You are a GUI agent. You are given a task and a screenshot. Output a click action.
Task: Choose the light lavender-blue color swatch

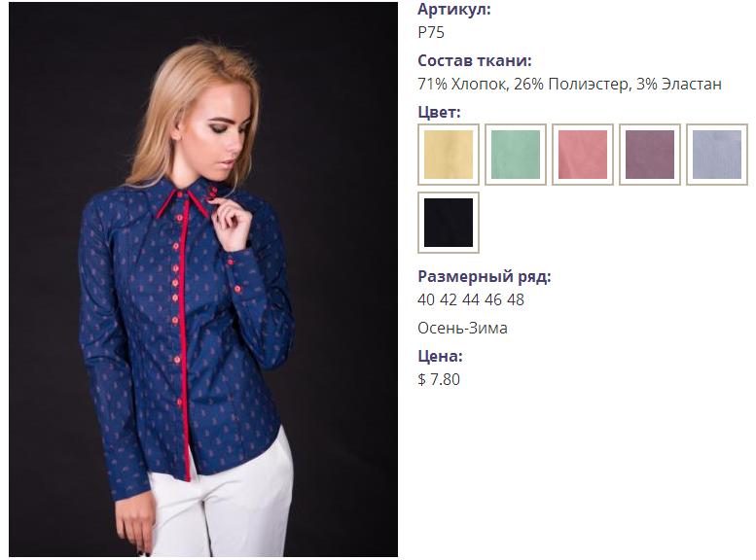point(716,155)
